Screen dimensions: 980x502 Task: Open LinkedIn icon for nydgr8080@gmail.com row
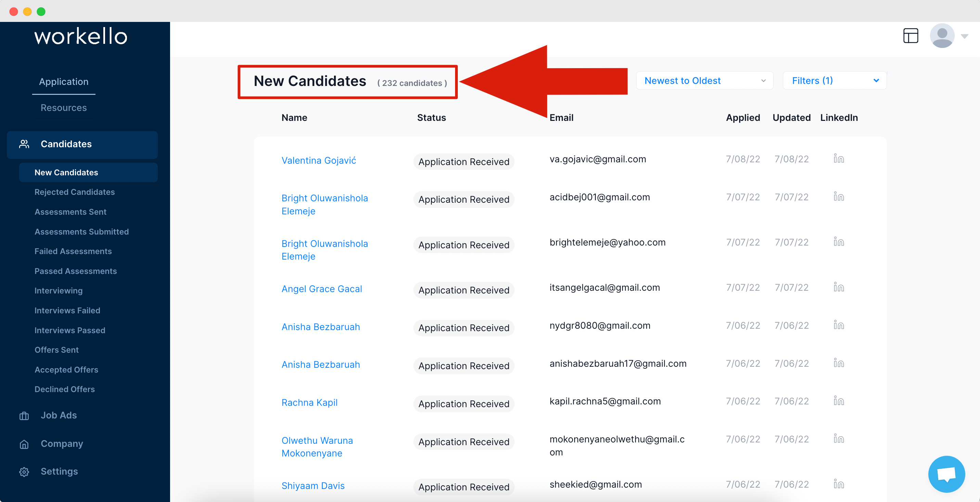click(838, 325)
